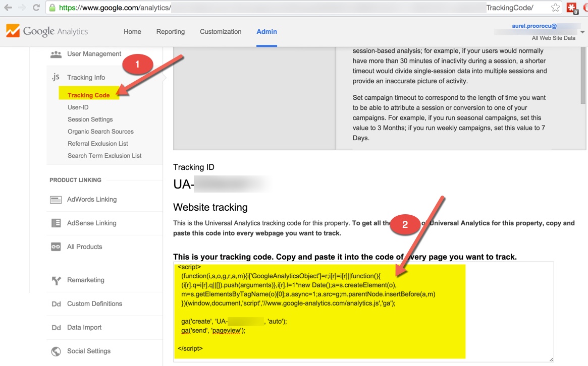Click the ga('send', 'pageview'); code line
This screenshot has width=588, height=366.
(213, 330)
